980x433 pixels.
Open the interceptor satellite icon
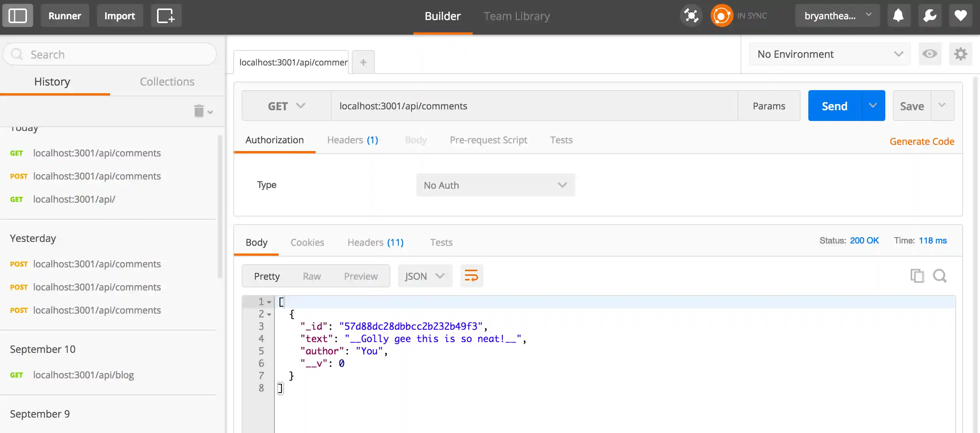(x=691, y=16)
